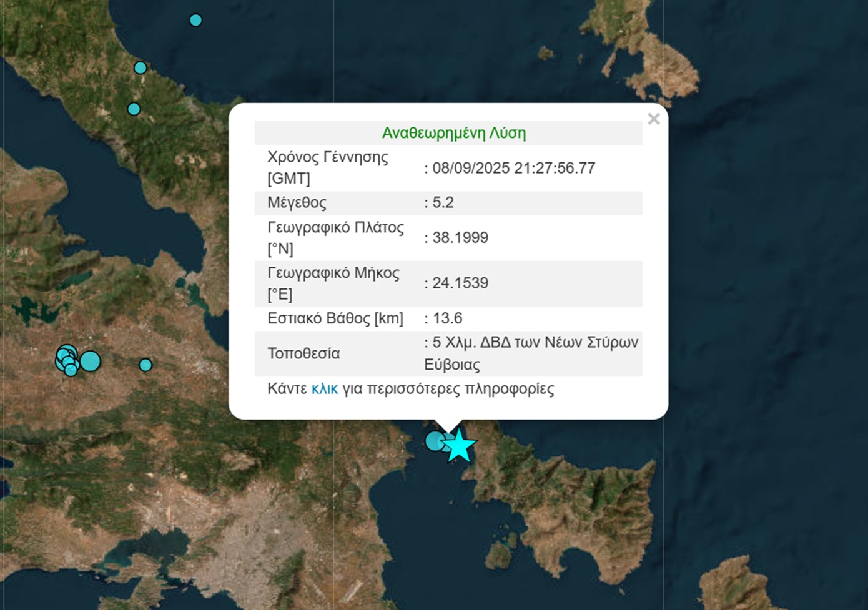
Task: Follow the 'κλικ' link for more information
Action: pos(325,389)
